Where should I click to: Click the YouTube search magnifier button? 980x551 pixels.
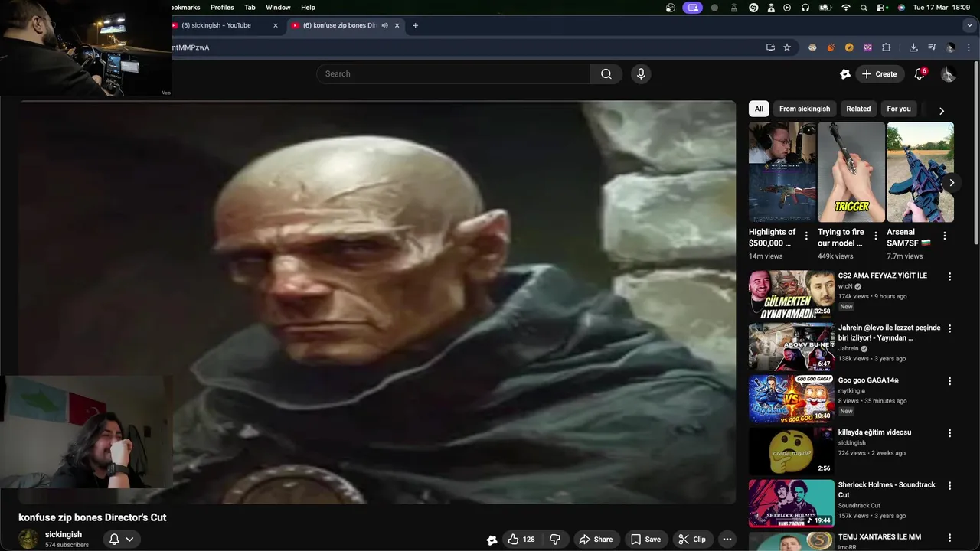pyautogui.click(x=606, y=74)
